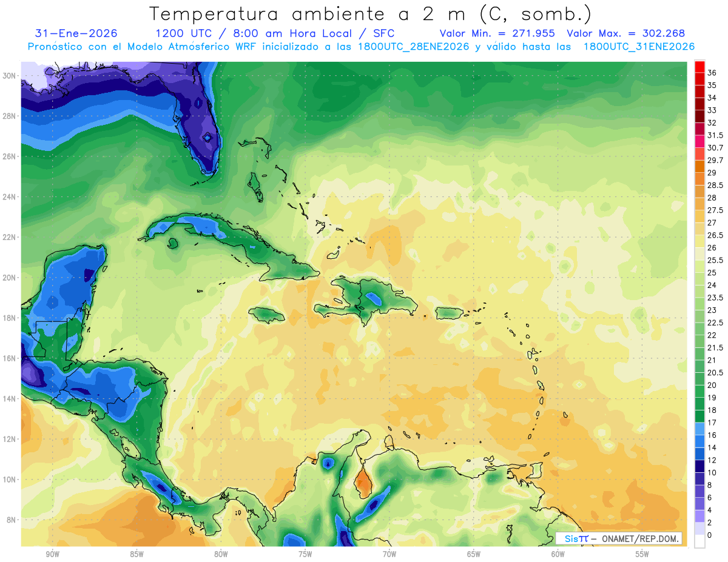Click the colorbar value 10
Viewport: 728px width, 562px height.
[x=712, y=472]
